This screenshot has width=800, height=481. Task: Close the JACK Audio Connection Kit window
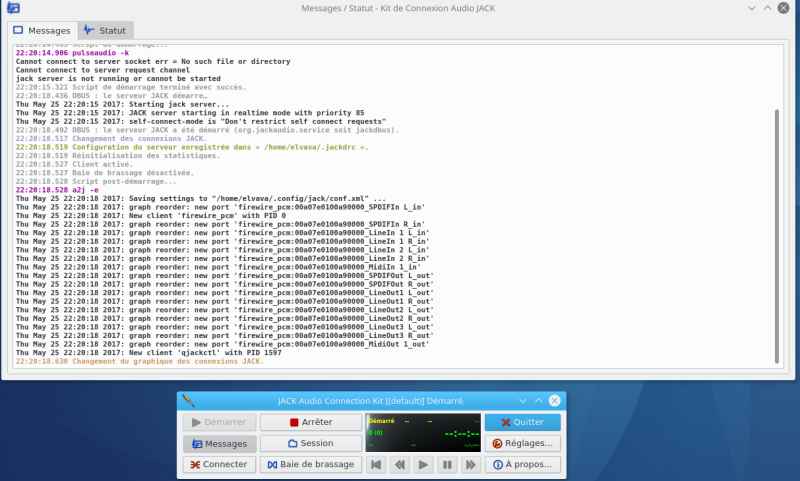click(x=555, y=401)
